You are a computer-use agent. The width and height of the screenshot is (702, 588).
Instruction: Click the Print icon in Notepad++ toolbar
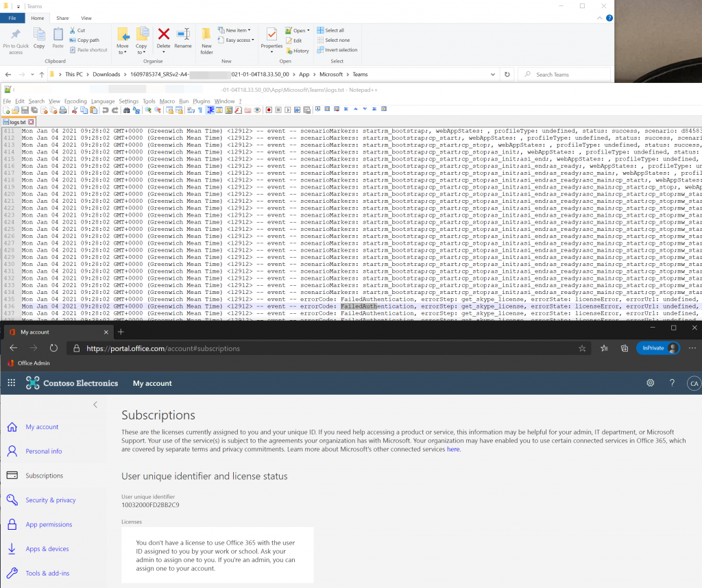coord(62,110)
